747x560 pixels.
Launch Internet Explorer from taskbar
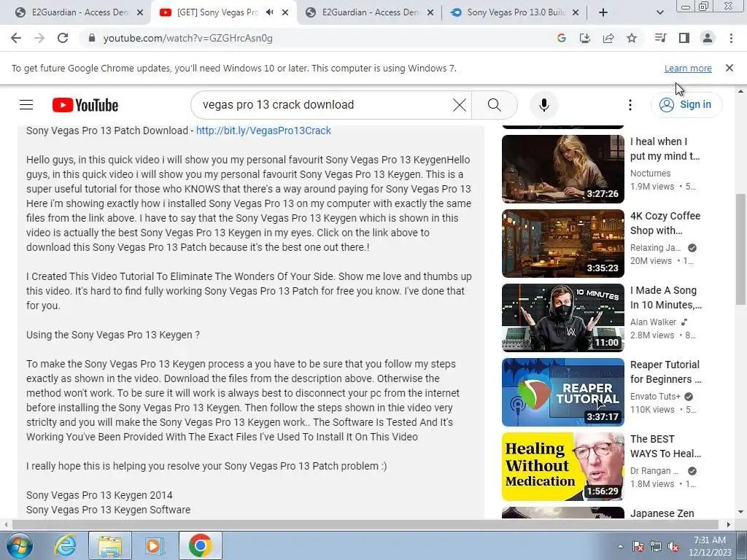tap(65, 545)
